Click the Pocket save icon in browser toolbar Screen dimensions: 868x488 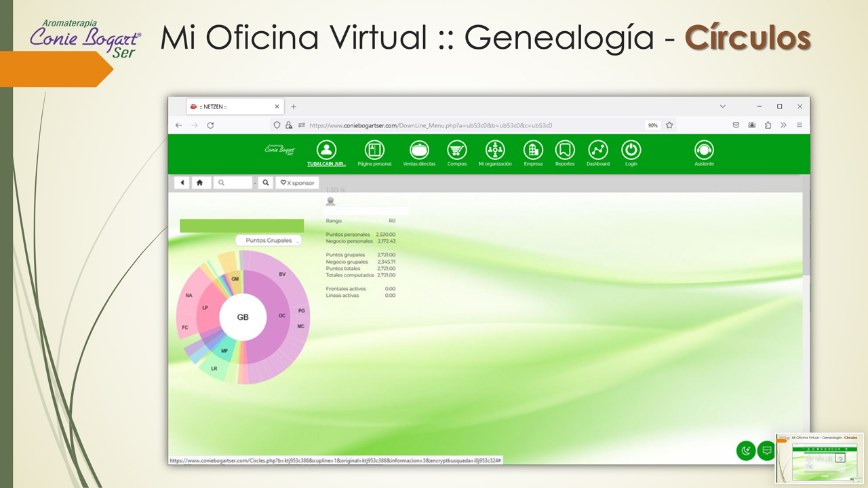pos(736,125)
